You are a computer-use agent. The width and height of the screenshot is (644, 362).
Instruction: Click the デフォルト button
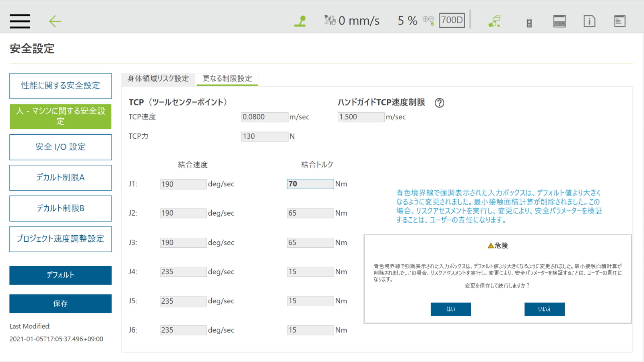point(60,275)
